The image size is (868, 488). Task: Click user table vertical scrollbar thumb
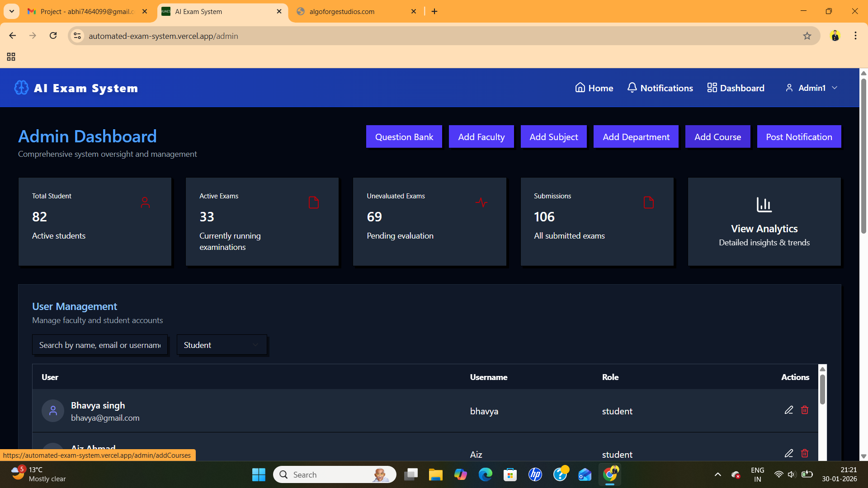(822, 389)
